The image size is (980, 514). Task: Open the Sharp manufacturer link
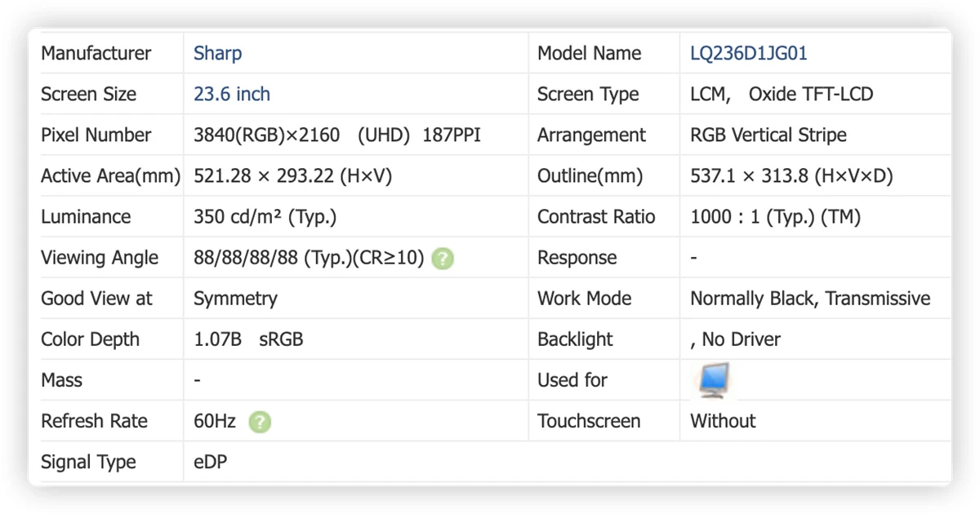coord(217,54)
